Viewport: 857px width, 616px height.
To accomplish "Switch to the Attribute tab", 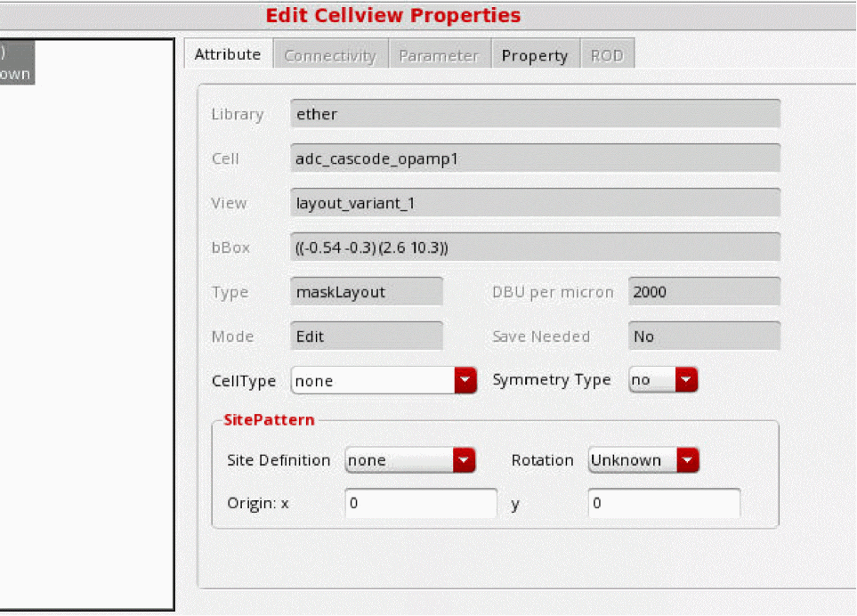I will [x=227, y=54].
